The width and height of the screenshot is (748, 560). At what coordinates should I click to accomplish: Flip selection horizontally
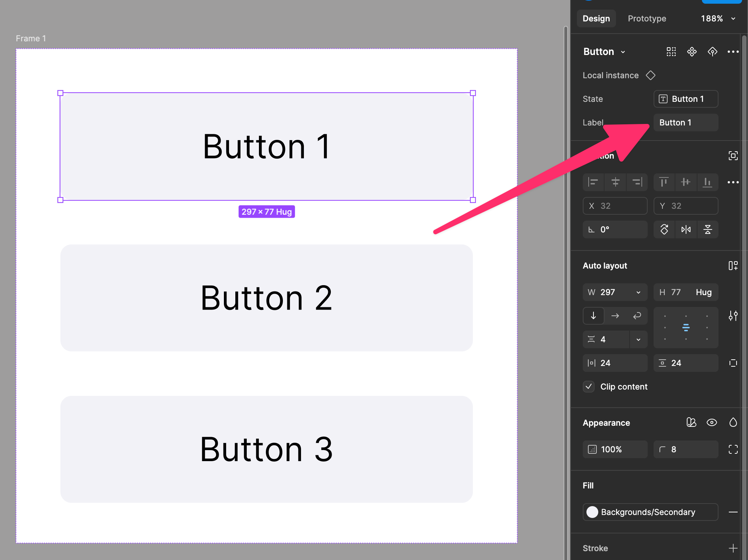click(x=686, y=229)
